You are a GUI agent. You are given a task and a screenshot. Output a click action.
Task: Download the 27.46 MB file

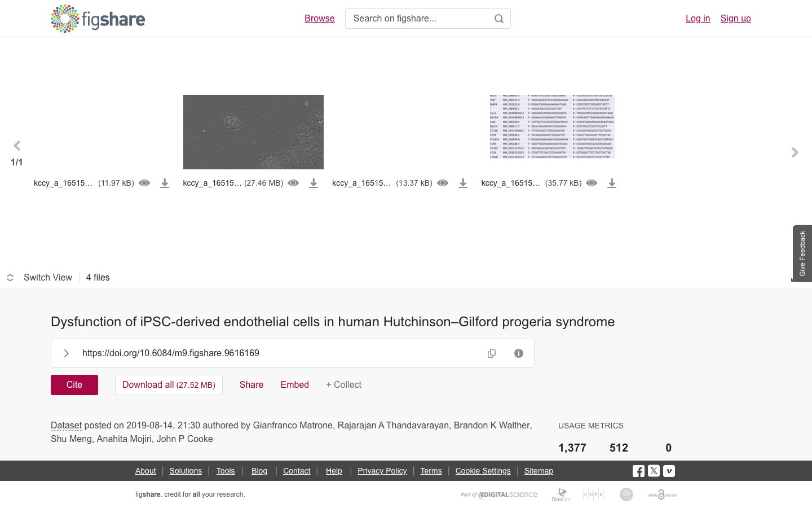coord(314,183)
